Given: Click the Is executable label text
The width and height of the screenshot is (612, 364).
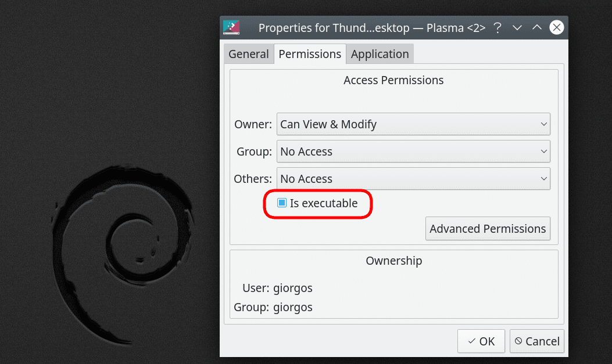Looking at the screenshot, I should coord(324,203).
